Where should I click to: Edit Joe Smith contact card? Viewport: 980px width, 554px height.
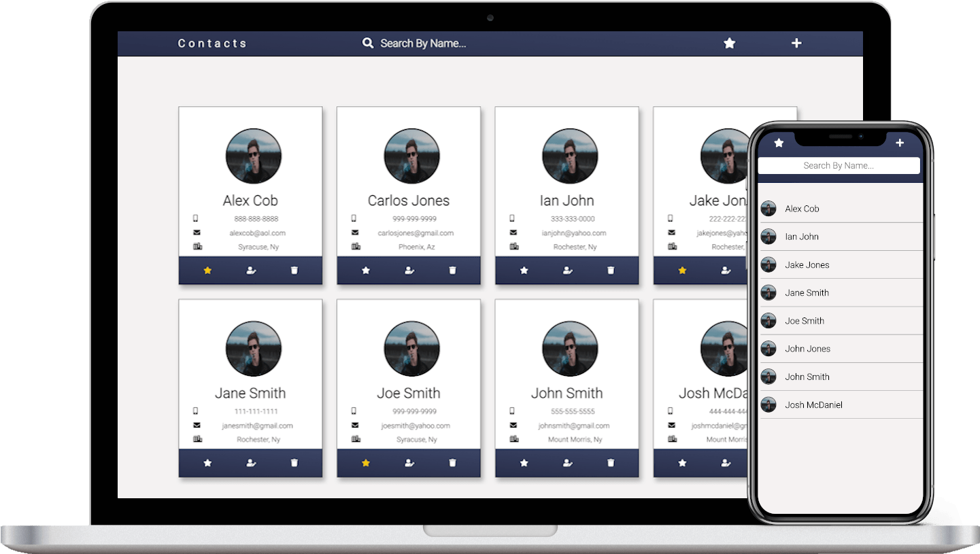coord(409,463)
